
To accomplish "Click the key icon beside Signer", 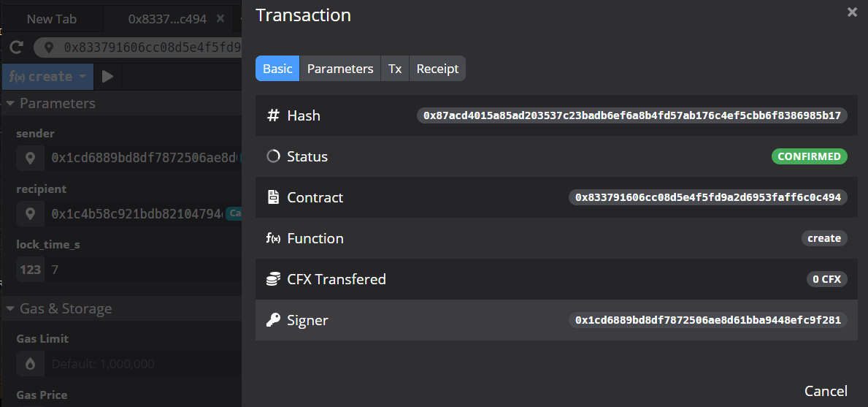I will tap(274, 320).
